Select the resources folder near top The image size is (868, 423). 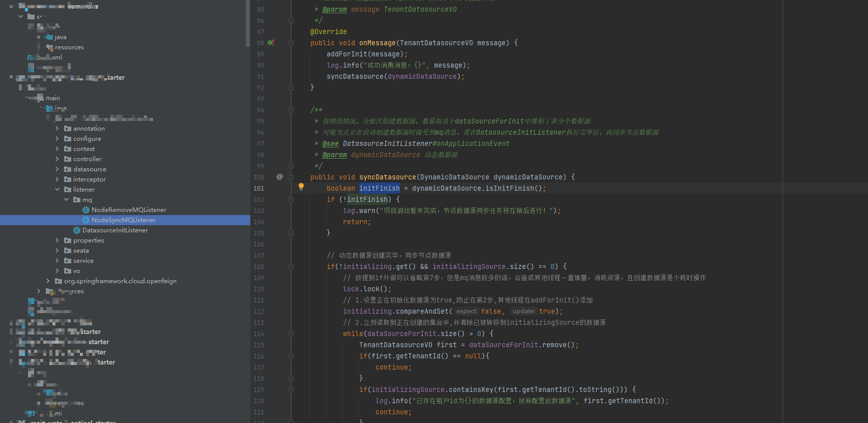click(69, 47)
